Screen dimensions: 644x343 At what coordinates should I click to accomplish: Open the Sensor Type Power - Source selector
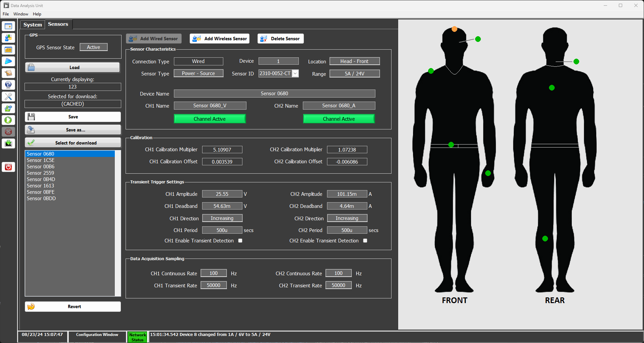(198, 73)
